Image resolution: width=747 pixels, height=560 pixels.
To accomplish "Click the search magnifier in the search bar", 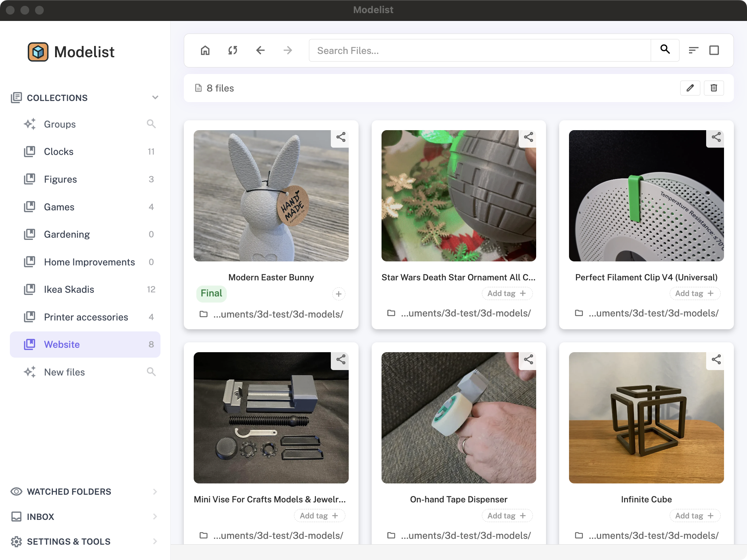I will pos(665,50).
